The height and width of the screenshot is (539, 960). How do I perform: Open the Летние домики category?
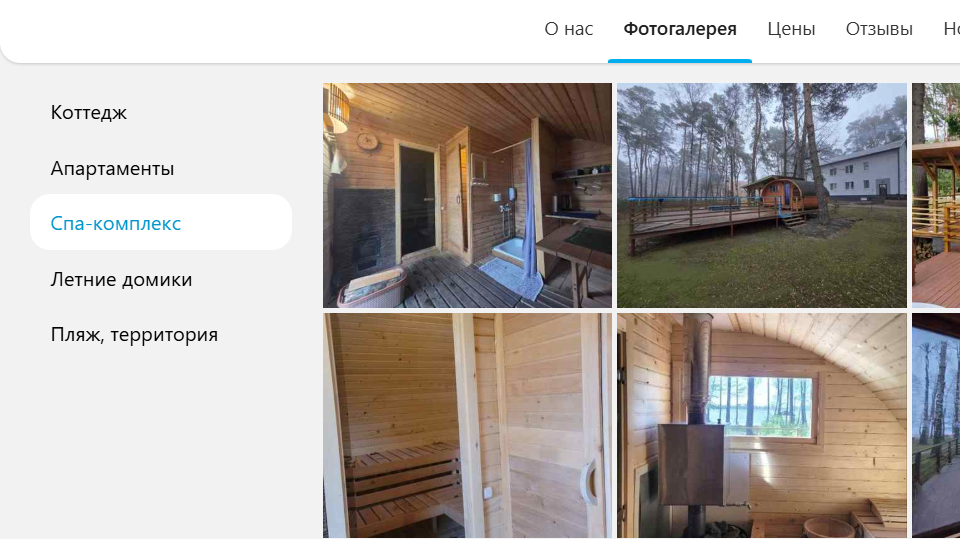click(x=121, y=279)
